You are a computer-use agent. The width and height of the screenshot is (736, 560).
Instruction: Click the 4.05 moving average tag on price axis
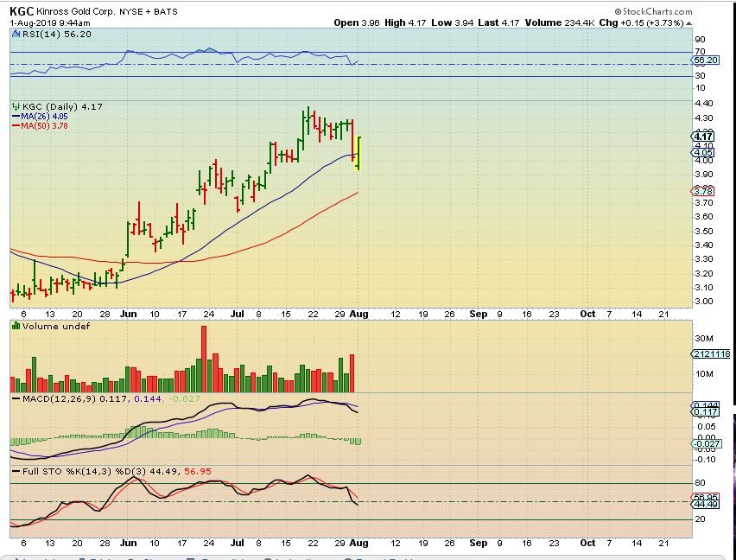click(x=703, y=153)
